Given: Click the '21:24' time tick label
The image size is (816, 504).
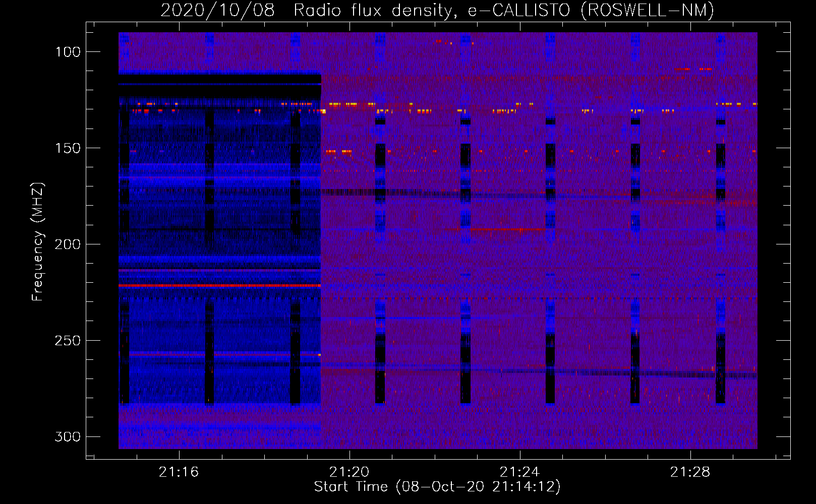Looking at the screenshot, I should click(519, 472).
